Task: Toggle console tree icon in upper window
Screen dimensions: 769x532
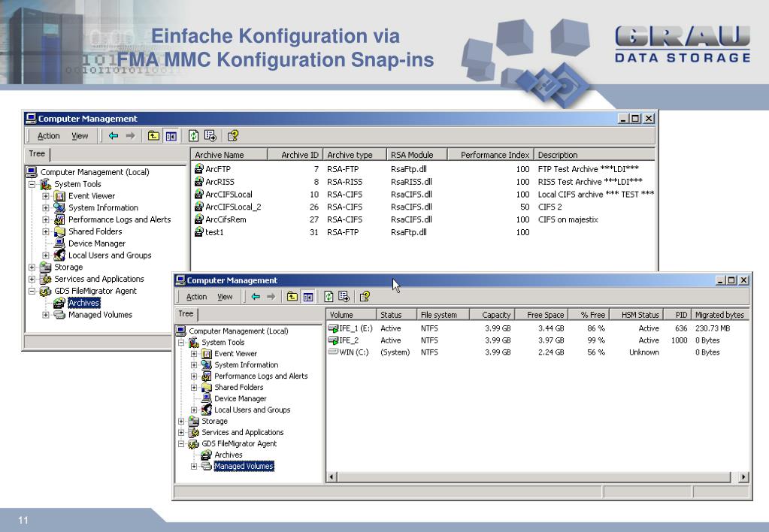Action: [171, 136]
